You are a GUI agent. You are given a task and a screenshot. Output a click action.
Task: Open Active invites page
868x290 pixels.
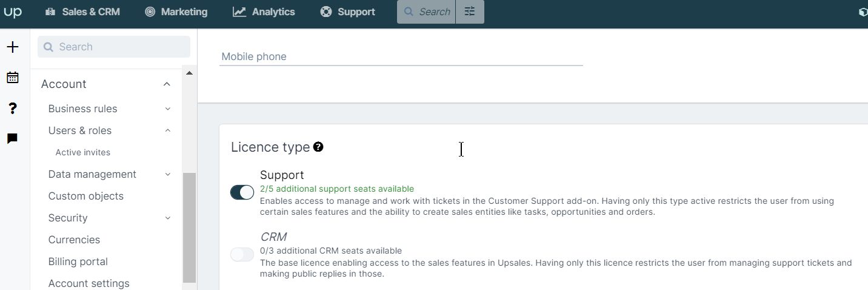point(83,152)
